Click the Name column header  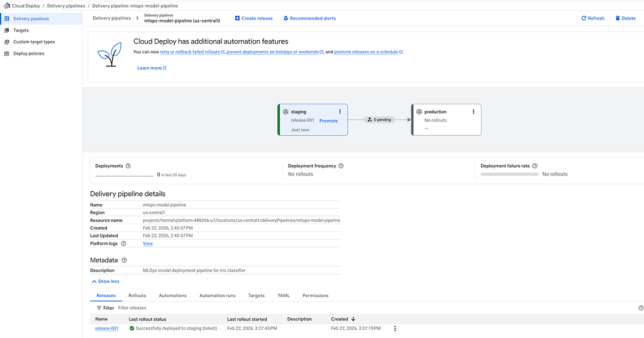tap(101, 319)
